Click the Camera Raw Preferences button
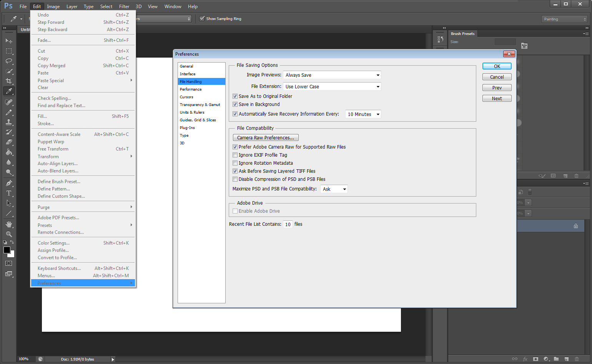Image resolution: width=592 pixels, height=364 pixels. pyautogui.click(x=266, y=138)
